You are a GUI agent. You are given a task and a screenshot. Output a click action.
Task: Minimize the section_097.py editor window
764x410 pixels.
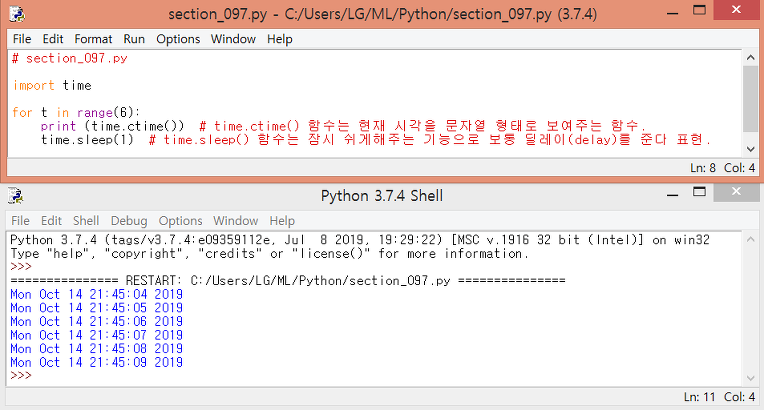(x=672, y=13)
